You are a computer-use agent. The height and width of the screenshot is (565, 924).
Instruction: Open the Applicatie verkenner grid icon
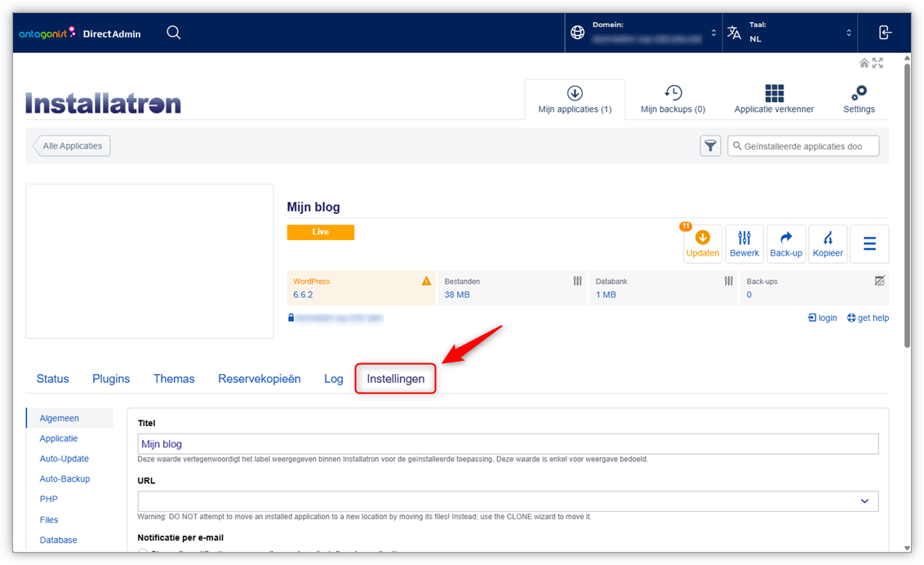(x=774, y=93)
